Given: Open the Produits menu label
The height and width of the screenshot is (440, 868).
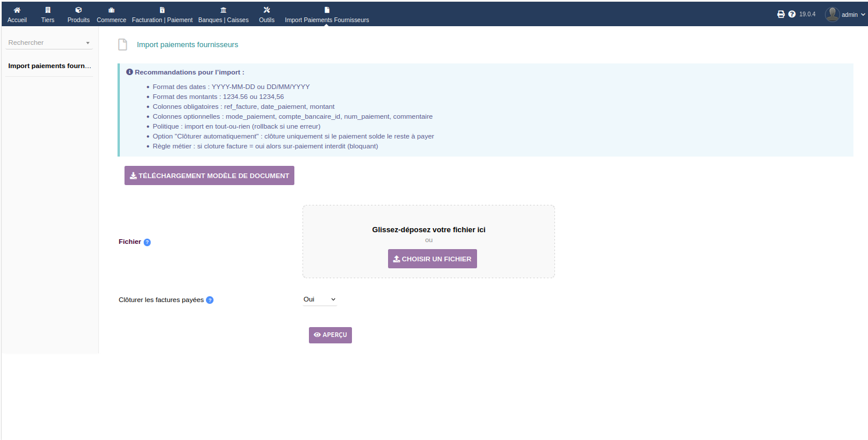Looking at the screenshot, I should [79, 20].
